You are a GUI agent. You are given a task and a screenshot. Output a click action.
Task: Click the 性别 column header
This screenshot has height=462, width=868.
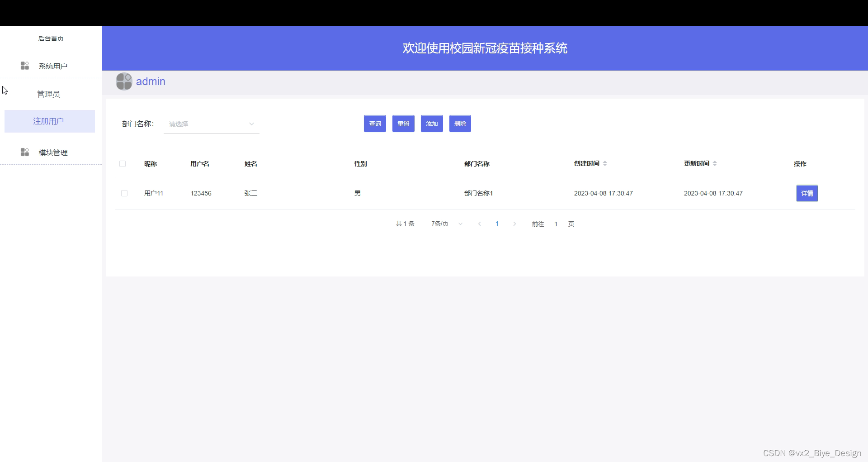tap(361, 164)
